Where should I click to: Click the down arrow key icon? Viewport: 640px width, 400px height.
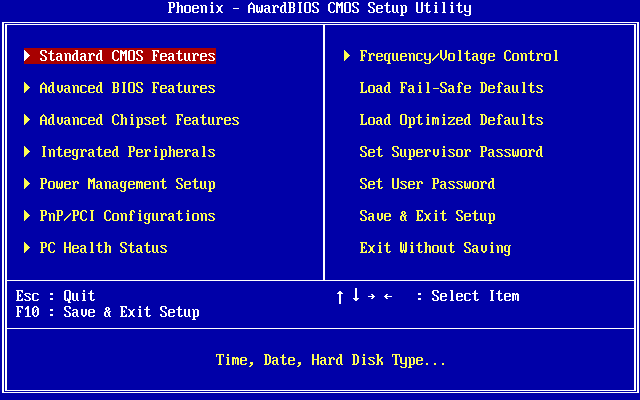pos(356,294)
